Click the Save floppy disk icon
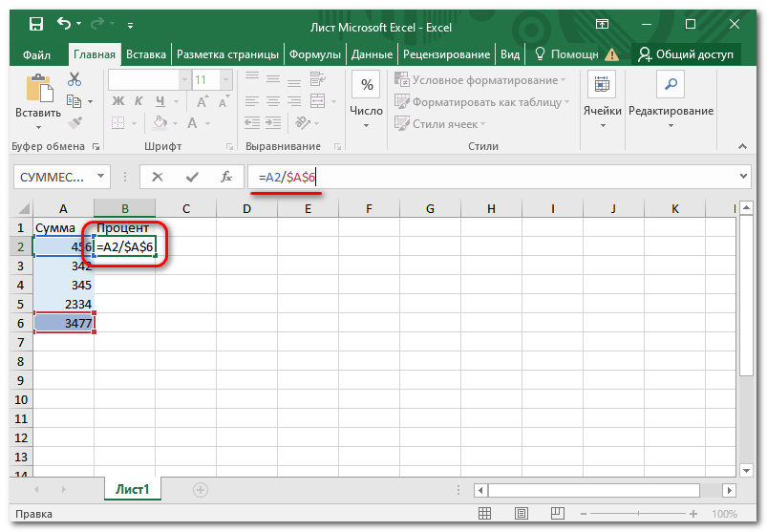Image resolution: width=767 pixels, height=532 pixels. coord(35,24)
